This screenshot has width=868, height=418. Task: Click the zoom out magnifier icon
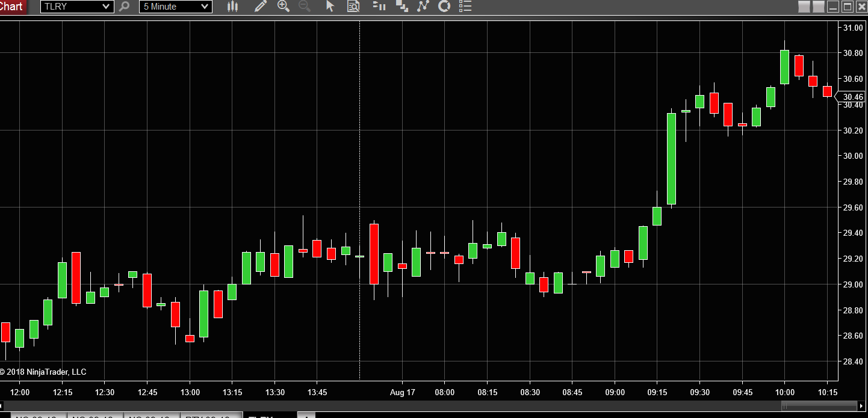[305, 7]
